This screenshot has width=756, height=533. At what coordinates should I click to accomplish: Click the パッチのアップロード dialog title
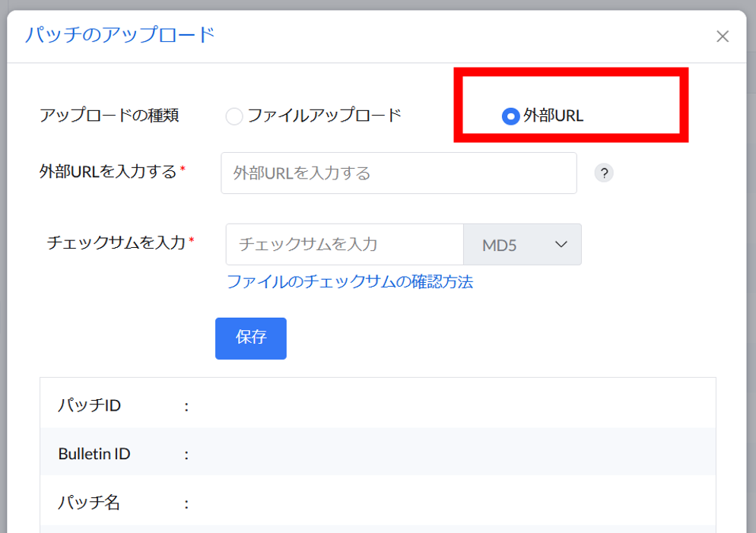[x=119, y=35]
